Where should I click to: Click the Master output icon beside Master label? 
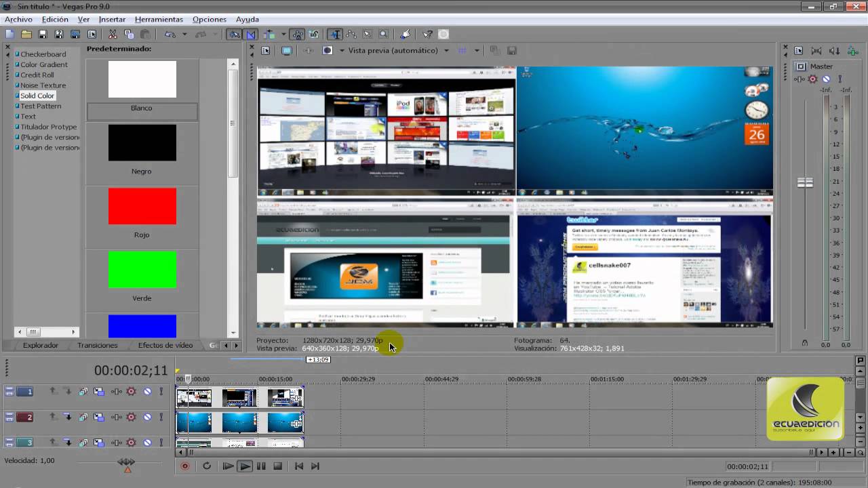[801, 66]
